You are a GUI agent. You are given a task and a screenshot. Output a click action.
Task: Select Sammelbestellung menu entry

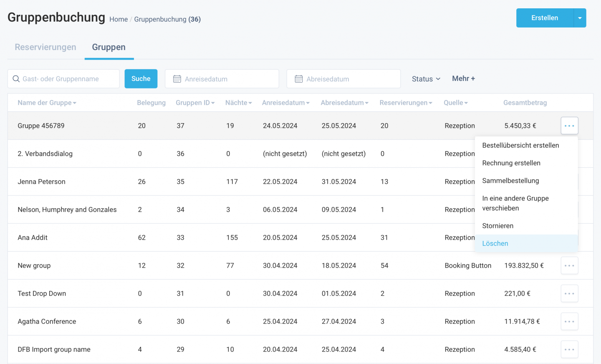(526, 180)
